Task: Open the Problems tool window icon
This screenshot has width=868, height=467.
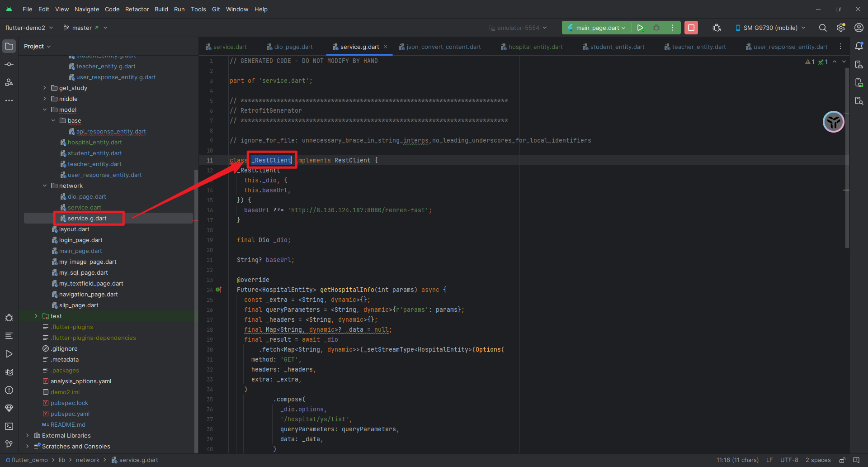Action: click(9, 390)
